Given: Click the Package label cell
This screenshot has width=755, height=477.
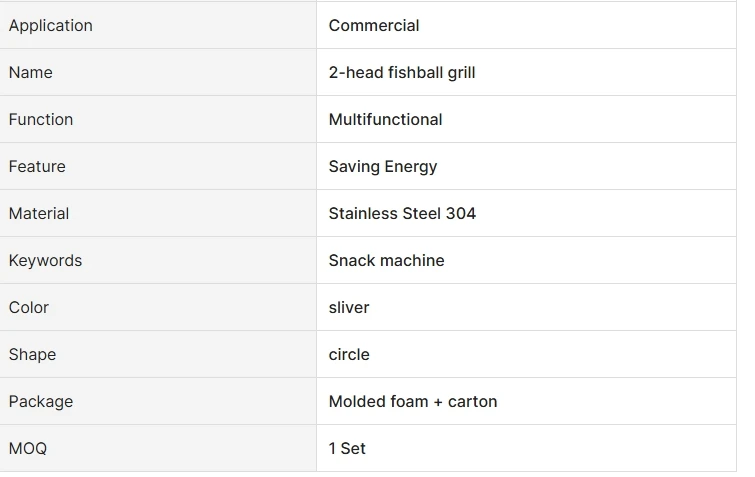Looking at the screenshot, I should [41, 402].
